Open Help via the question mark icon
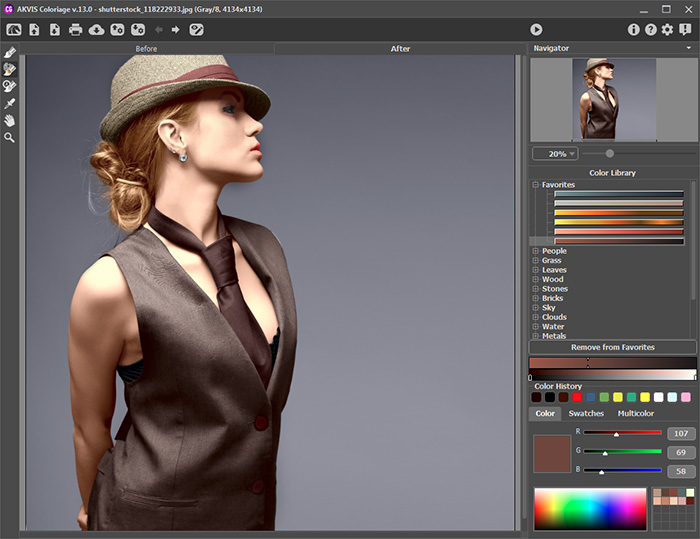The image size is (700, 539). coord(650,30)
